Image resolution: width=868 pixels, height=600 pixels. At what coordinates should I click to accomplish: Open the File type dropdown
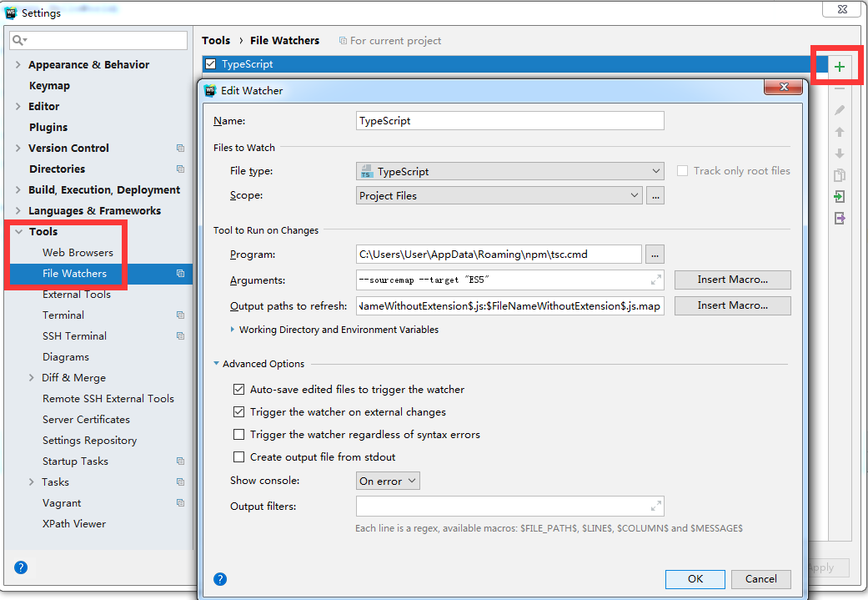pyautogui.click(x=509, y=172)
